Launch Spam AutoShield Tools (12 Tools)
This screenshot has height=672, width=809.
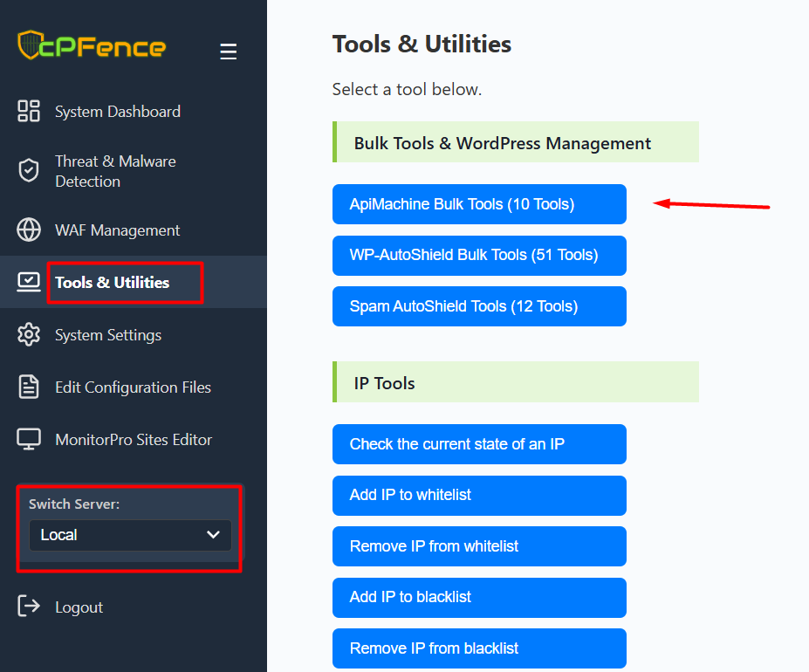pos(479,306)
